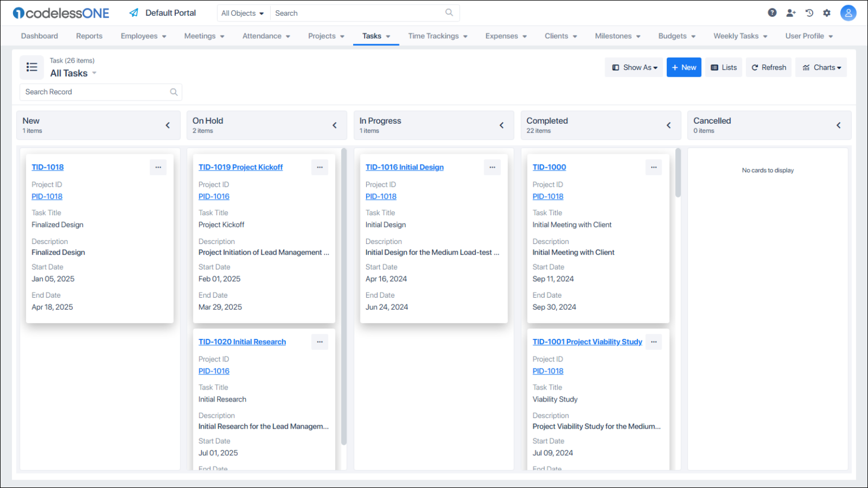The height and width of the screenshot is (488, 868).
Task: Open the User Profile tab
Action: point(809,36)
